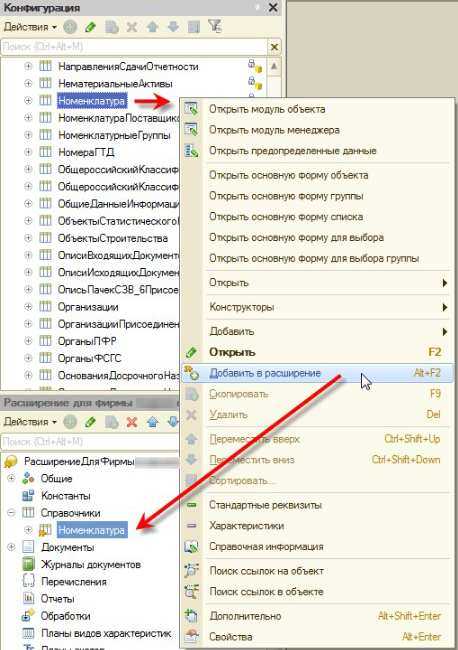Click the move down arrow in Конфигурация toolbar
The image size is (458, 650).
click(173, 27)
